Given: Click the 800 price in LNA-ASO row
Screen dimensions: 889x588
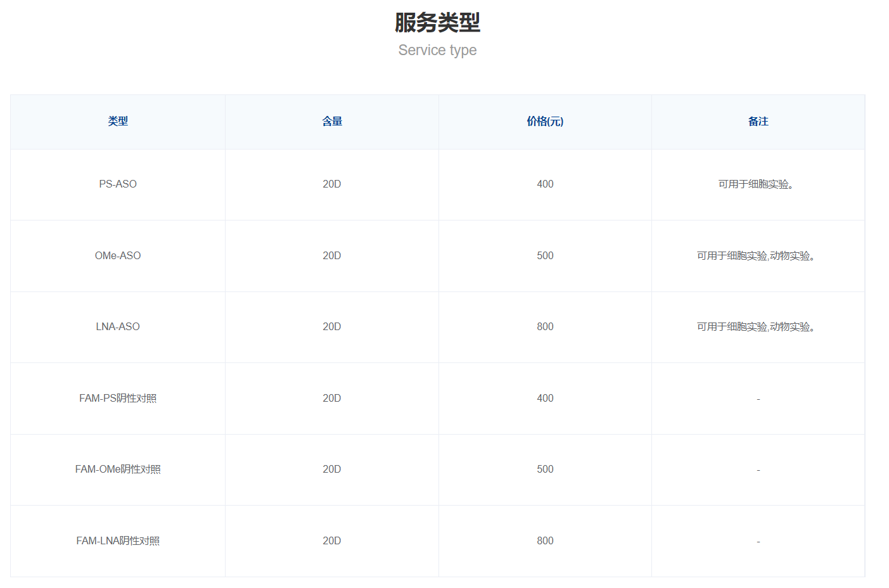Looking at the screenshot, I should [x=545, y=326].
